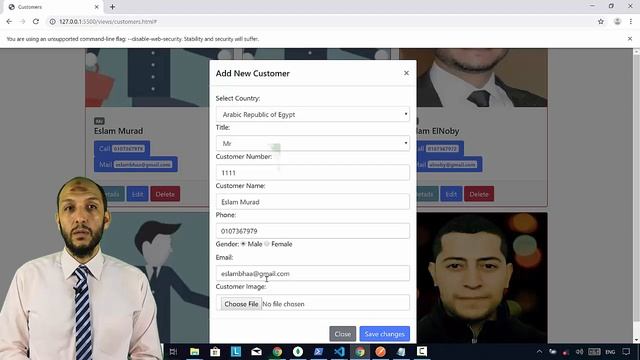The width and height of the screenshot is (640, 360).
Task: Click Edit on Eslam ElNoby card
Action: (451, 194)
